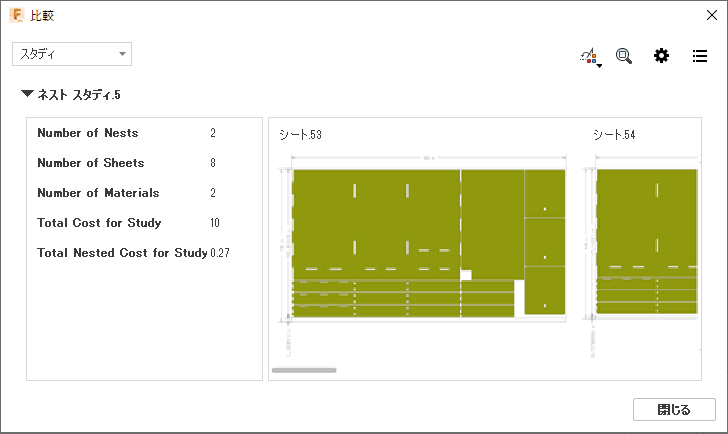Switch to list view icon
This screenshot has height=434, width=728.
click(x=700, y=56)
